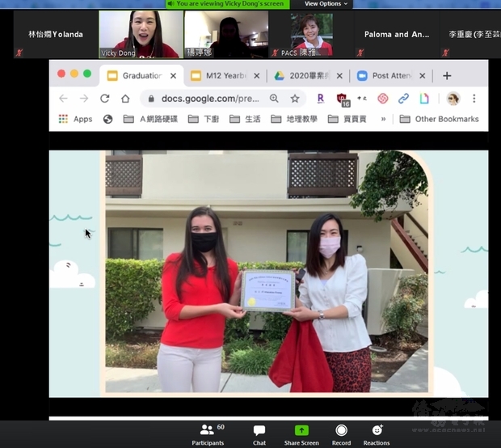Go to the browser home page
The image size is (501, 448).
[x=125, y=99]
